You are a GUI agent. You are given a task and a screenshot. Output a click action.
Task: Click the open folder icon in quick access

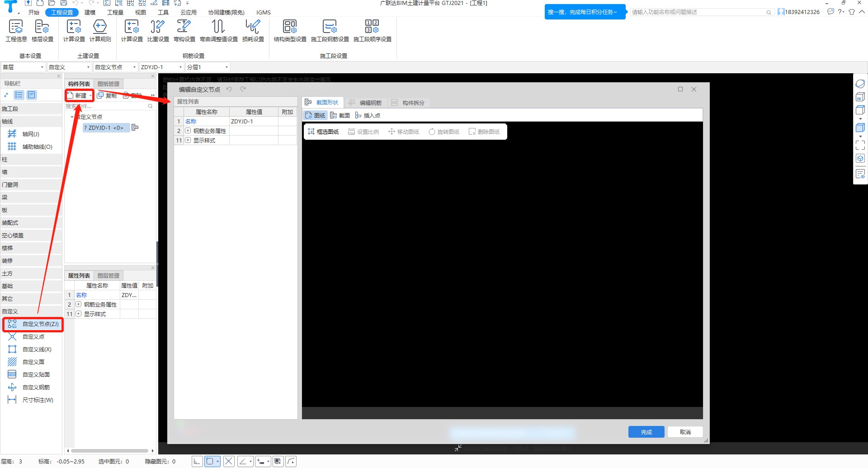[x=52, y=3]
